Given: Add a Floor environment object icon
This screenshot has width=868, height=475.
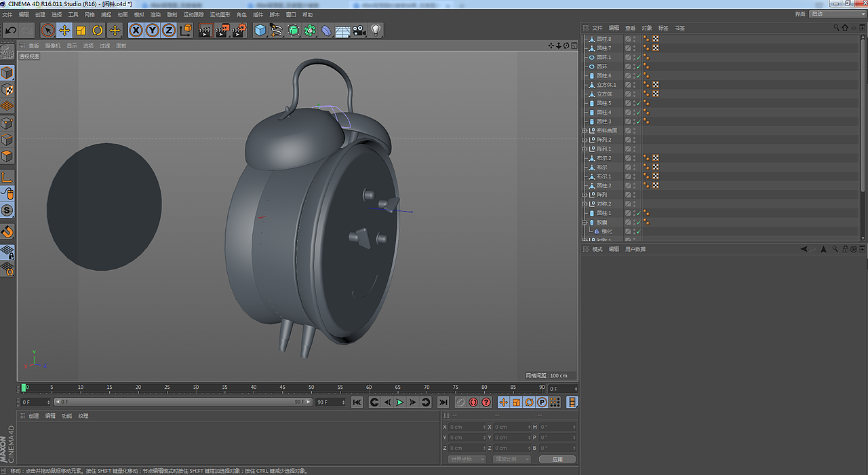Looking at the screenshot, I should [342, 30].
